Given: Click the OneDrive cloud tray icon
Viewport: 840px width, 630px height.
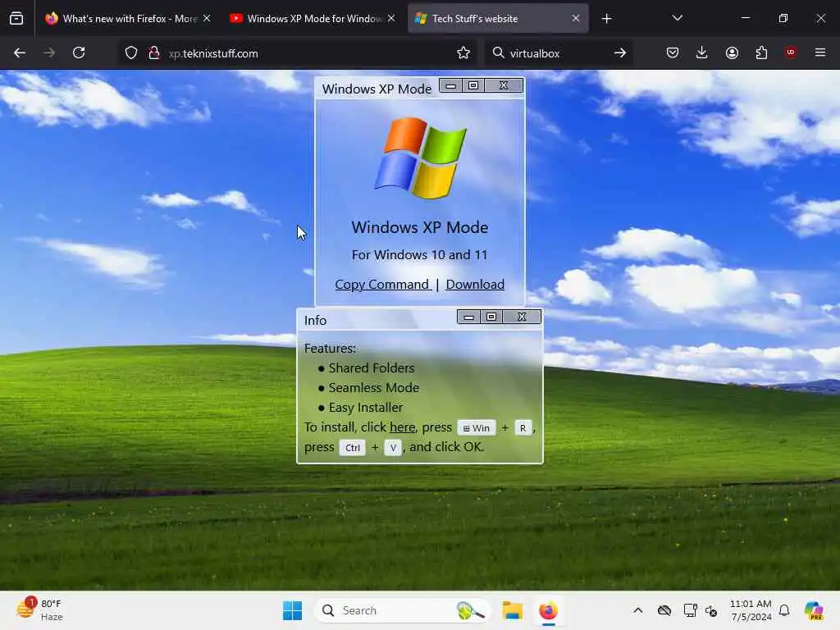Looking at the screenshot, I should tap(664, 610).
